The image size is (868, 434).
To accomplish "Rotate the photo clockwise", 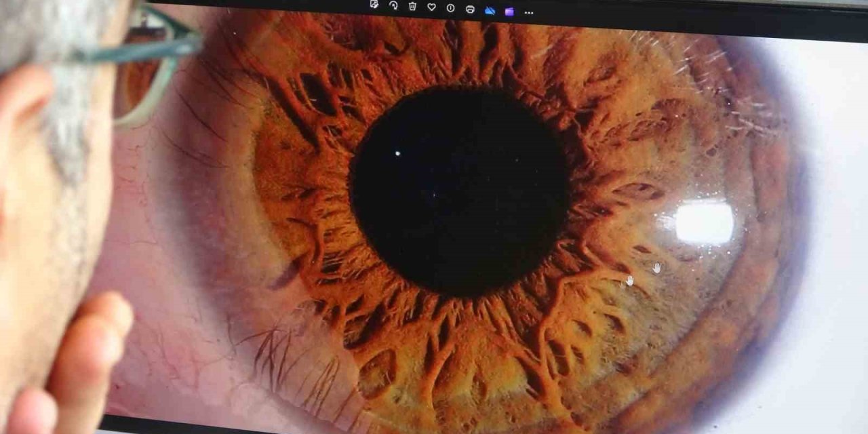I will [393, 7].
